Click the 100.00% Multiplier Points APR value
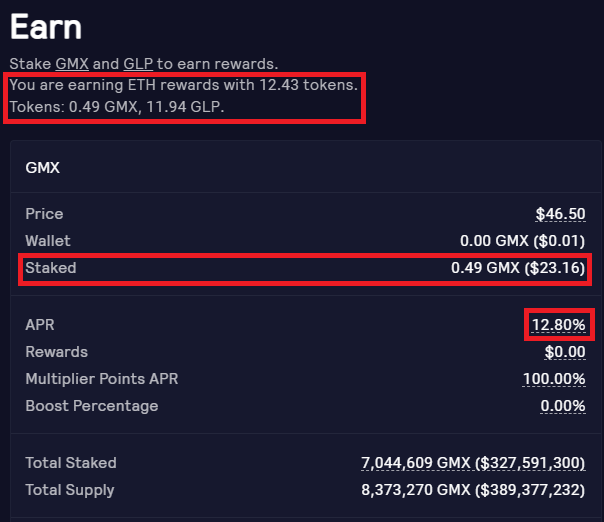The width and height of the screenshot is (604, 522). (554, 379)
